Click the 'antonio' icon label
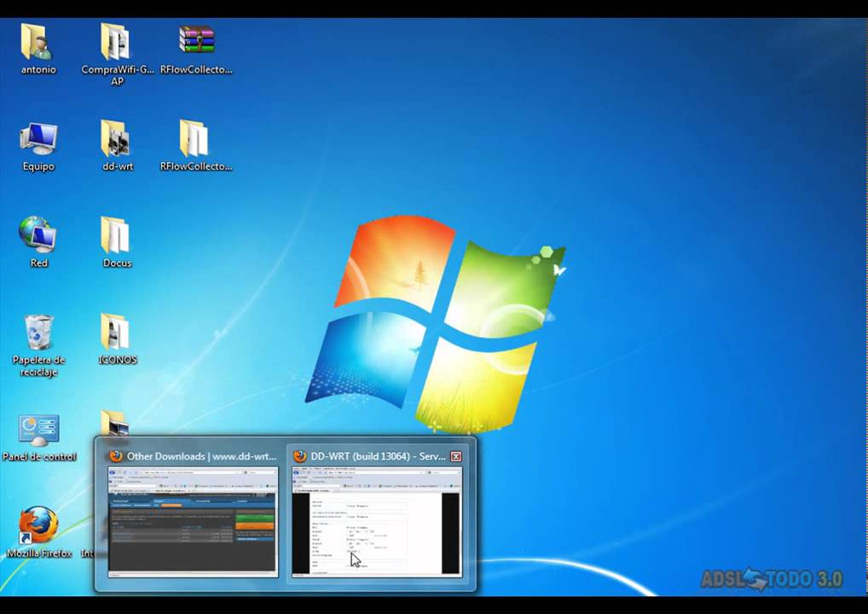The height and width of the screenshot is (614, 868). click(x=38, y=70)
